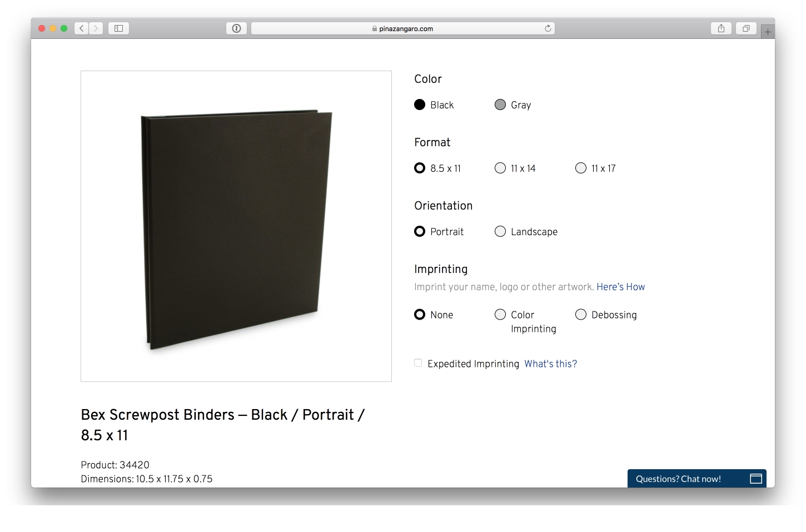Open the Share menu icon
The image size is (806, 532).
[x=721, y=28]
